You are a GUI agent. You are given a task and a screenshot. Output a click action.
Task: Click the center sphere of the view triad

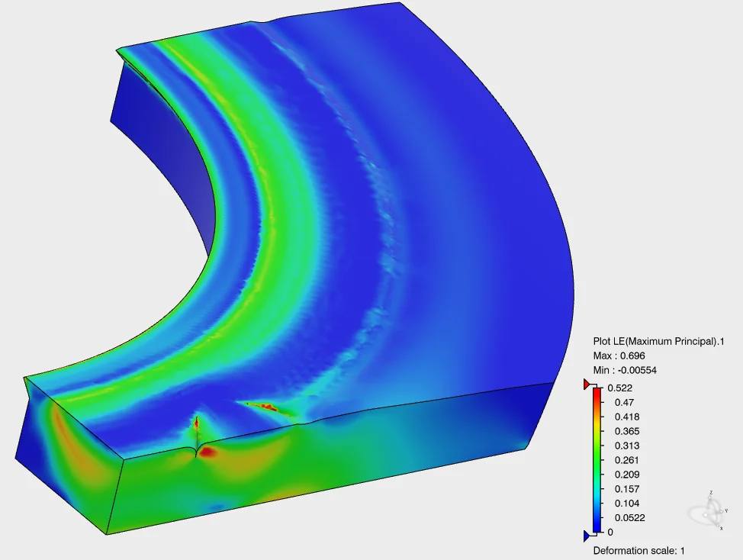pyautogui.click(x=706, y=515)
